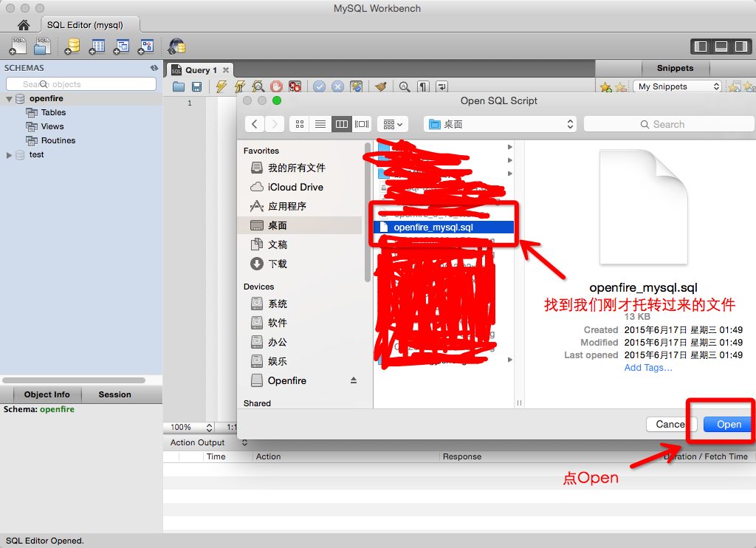Select the Query 1 tab
The width and height of the screenshot is (756, 548).
point(201,70)
